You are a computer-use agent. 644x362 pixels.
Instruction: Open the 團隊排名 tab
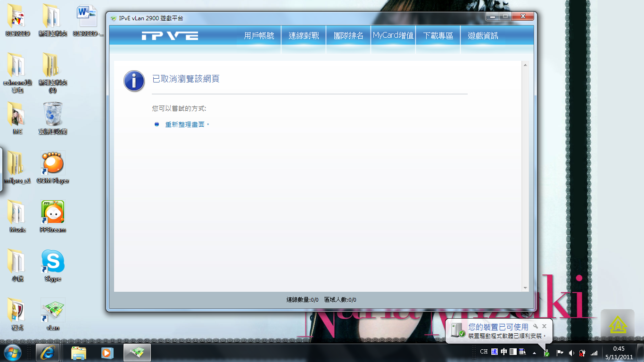click(348, 36)
